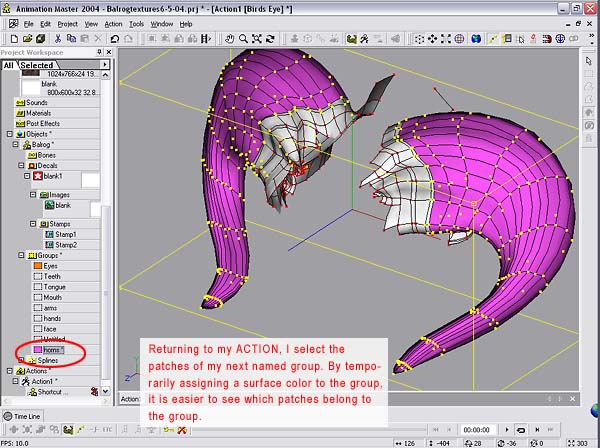Collapse the Decals tree node
This screenshot has width=600, height=448.
pos(21,166)
